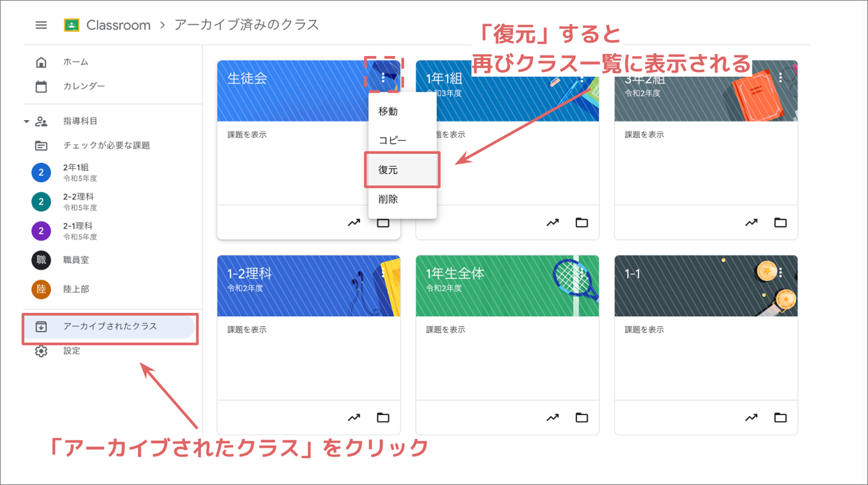The height and width of the screenshot is (485, 868).
Task: Click the teal avatar for 2-2理科
Action: pos(41,201)
